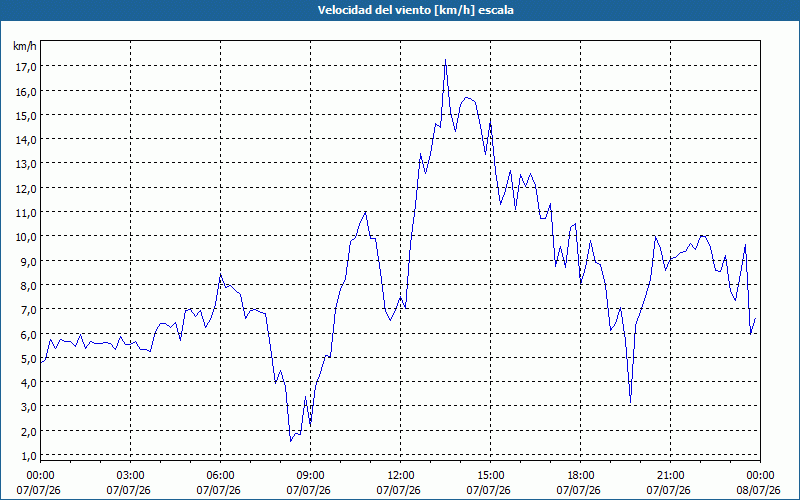Viewport: 800px width, 500px height.
Task: Click the '07/07/26' date under first 00:00
Action: pyautogui.click(x=38, y=490)
